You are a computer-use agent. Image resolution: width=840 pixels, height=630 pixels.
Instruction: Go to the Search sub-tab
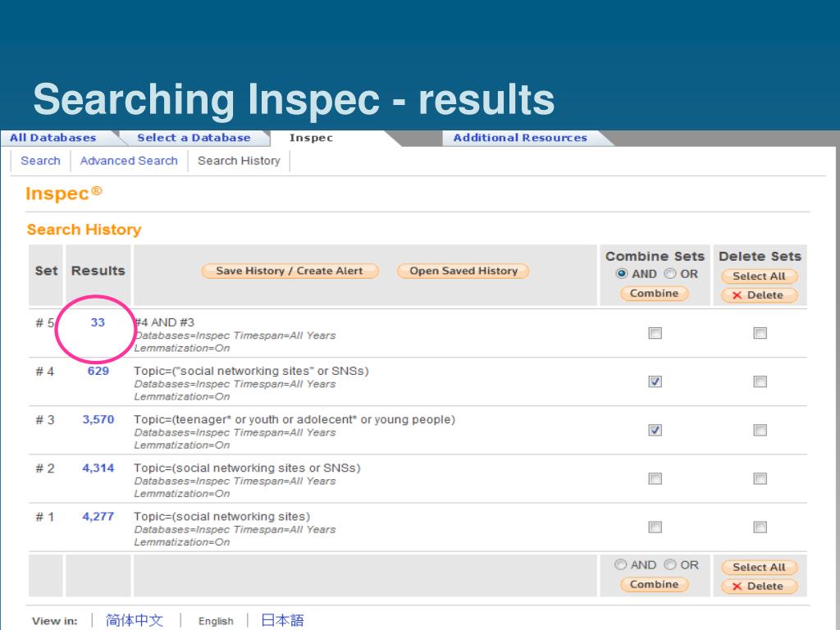[x=41, y=161]
